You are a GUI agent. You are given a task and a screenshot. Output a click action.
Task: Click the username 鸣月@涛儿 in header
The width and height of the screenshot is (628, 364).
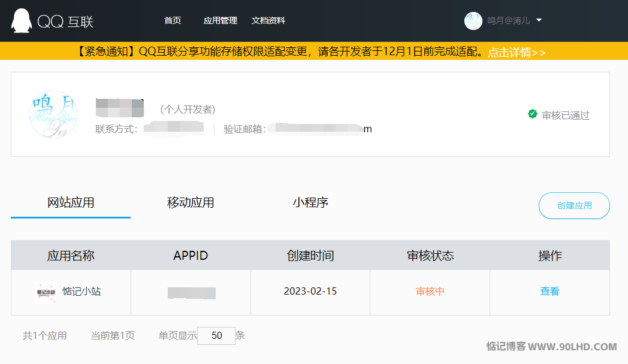pos(509,20)
